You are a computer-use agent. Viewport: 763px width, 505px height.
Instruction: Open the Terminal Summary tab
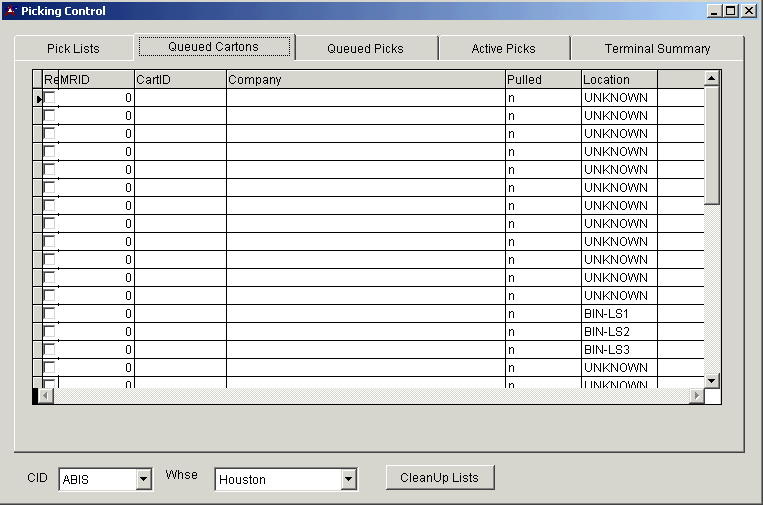[x=657, y=48]
